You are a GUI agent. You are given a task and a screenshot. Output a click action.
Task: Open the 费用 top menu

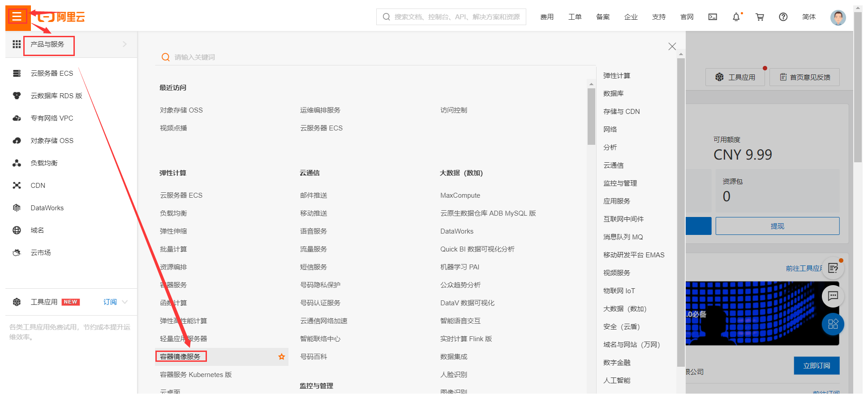pos(547,17)
